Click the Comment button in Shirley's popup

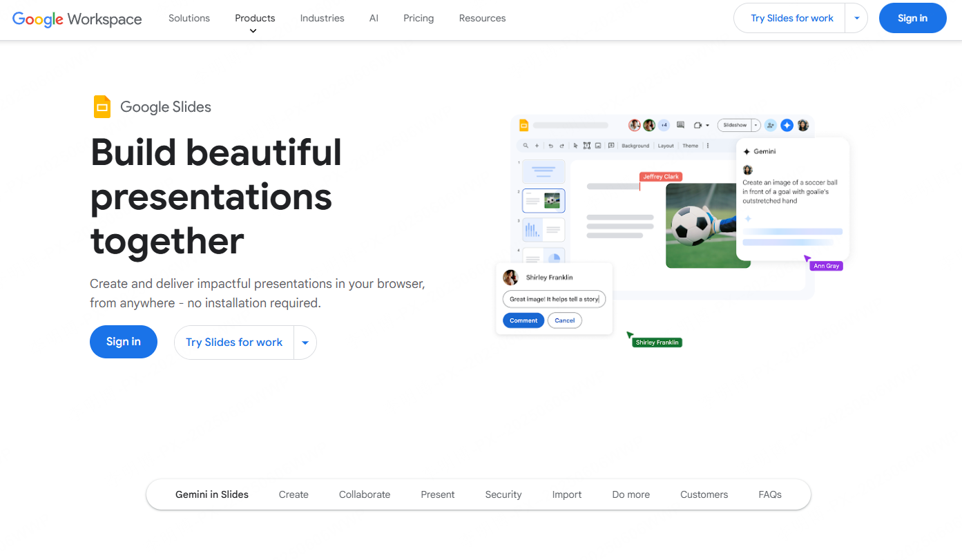point(523,320)
